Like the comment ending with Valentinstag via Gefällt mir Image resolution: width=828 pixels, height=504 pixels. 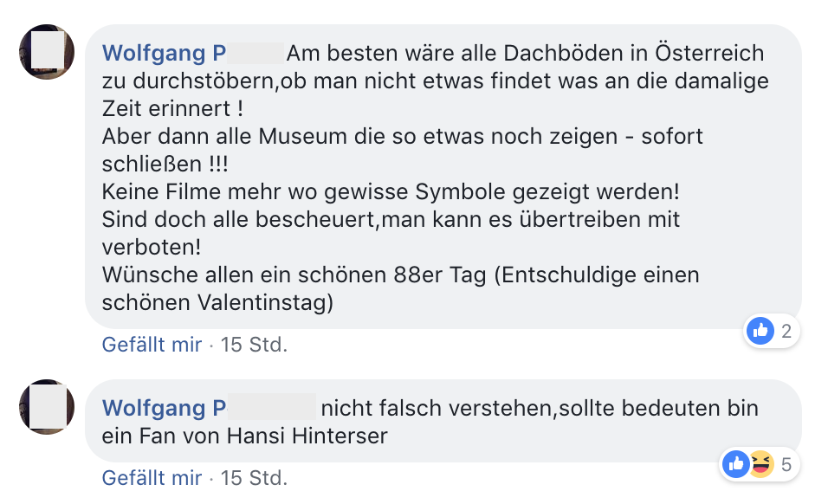(x=152, y=345)
